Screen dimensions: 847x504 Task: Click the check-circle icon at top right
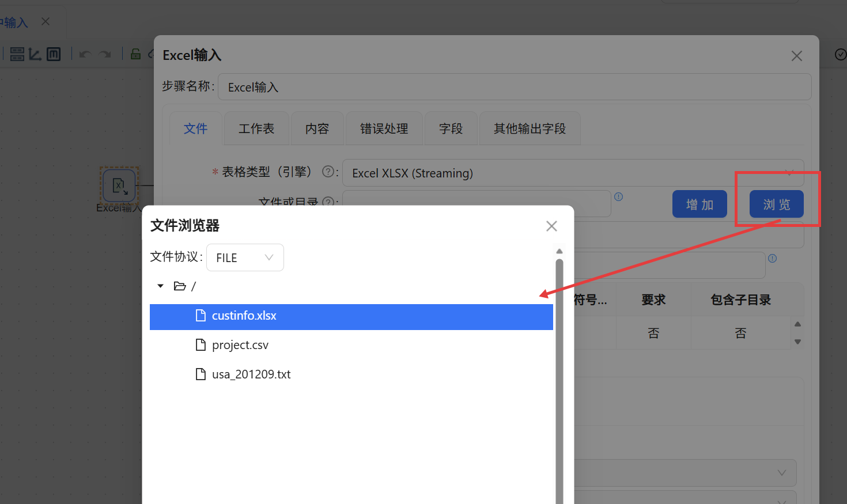click(841, 54)
